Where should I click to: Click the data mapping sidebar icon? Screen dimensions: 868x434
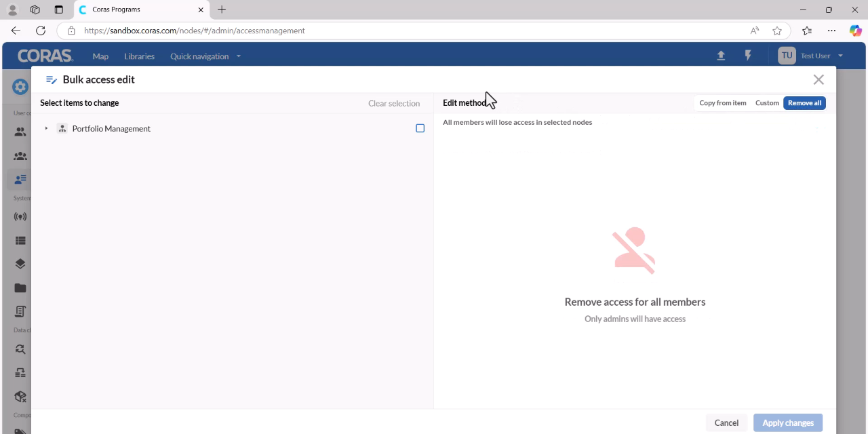coord(20,373)
